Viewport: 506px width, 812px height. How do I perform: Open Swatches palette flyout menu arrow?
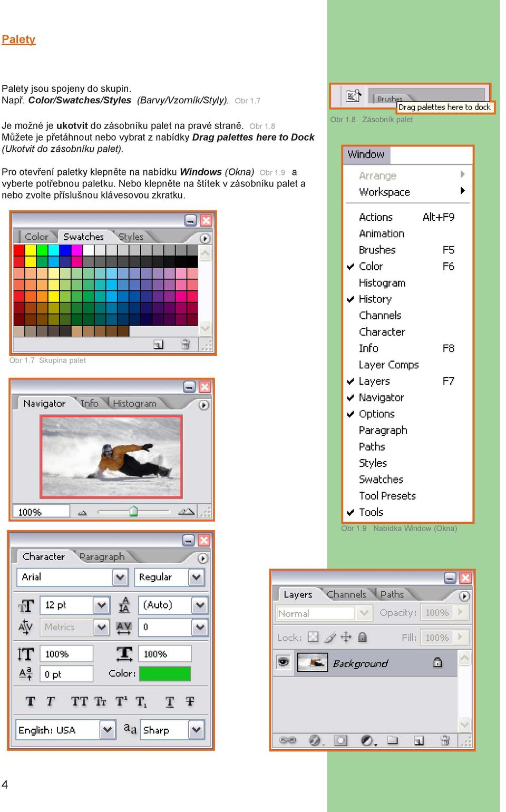[206, 238]
